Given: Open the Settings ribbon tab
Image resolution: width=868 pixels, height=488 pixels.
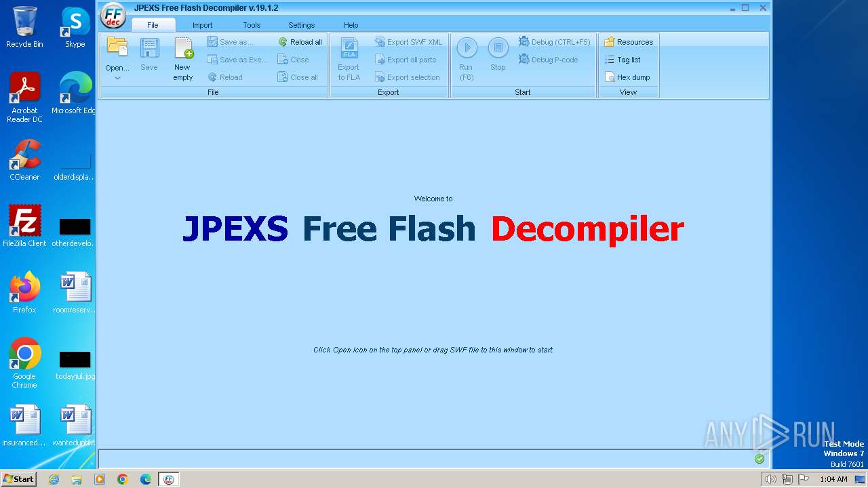Looking at the screenshot, I should [301, 25].
